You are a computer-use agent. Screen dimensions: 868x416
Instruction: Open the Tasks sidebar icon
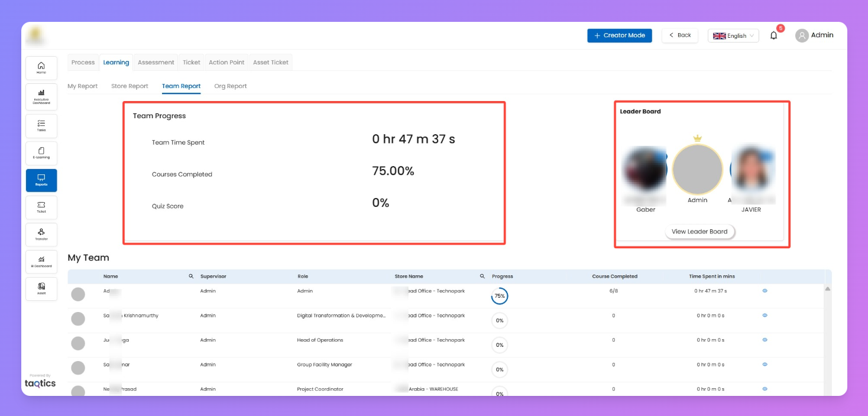tap(41, 125)
